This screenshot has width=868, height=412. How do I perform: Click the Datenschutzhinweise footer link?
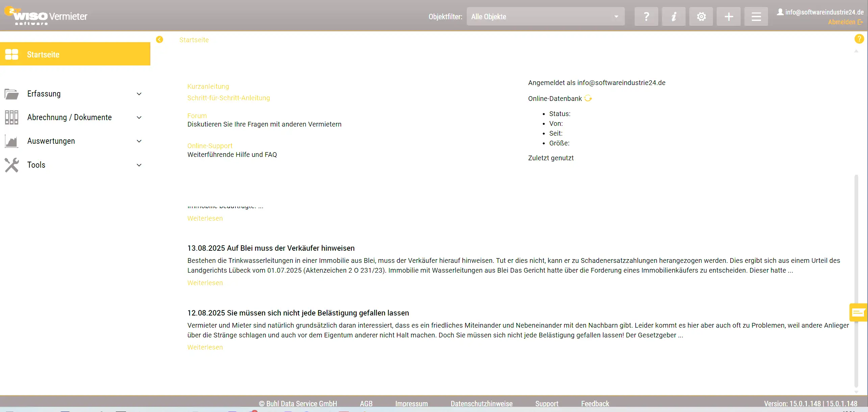tap(481, 404)
